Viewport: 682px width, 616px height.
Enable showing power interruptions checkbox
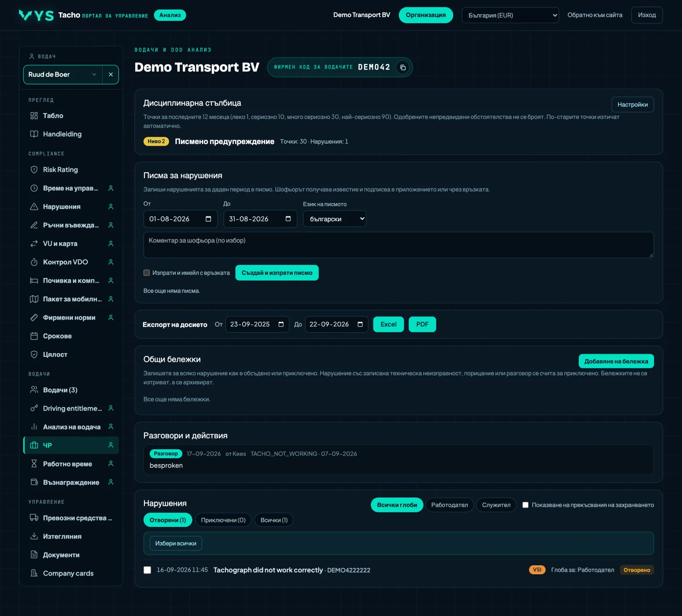coord(526,505)
